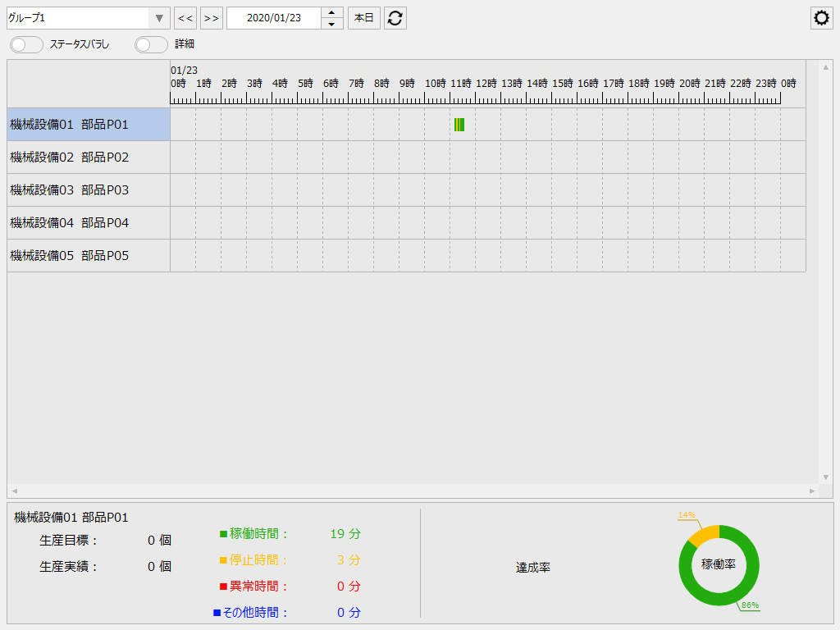The width and height of the screenshot is (840, 630).
Task: Open settings via the gear icon
Action: pyautogui.click(x=821, y=17)
